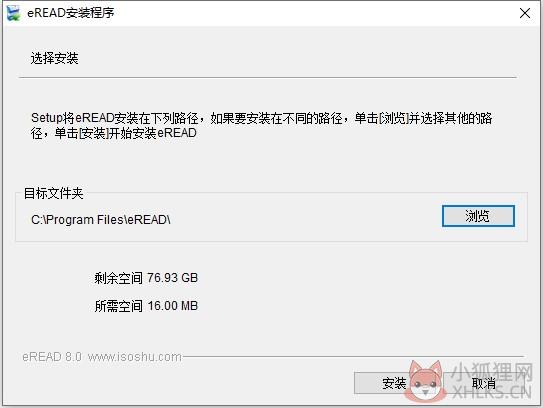Click the 16.00 MB required space value
543x408 pixels.
[172, 306]
